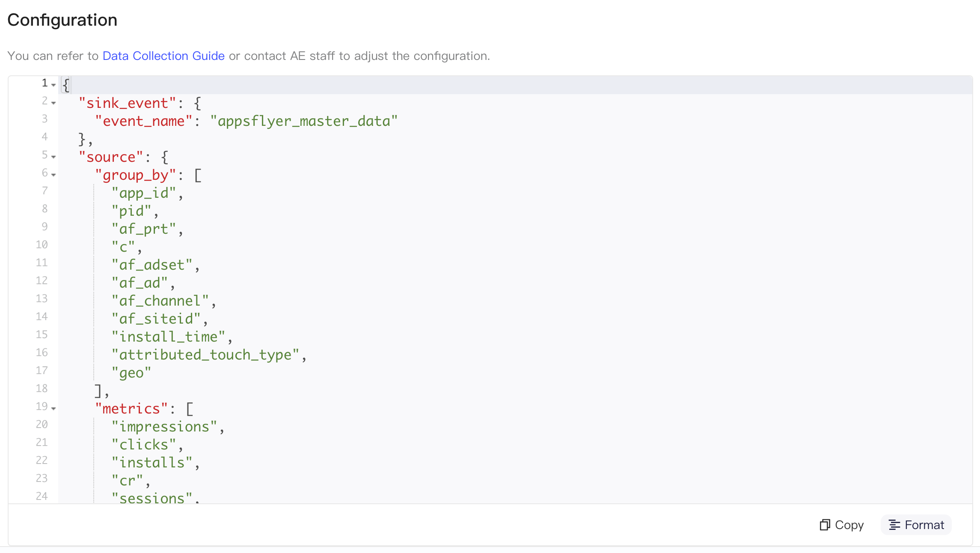Click the "cr" string
This screenshot has width=980, height=553.
(128, 481)
